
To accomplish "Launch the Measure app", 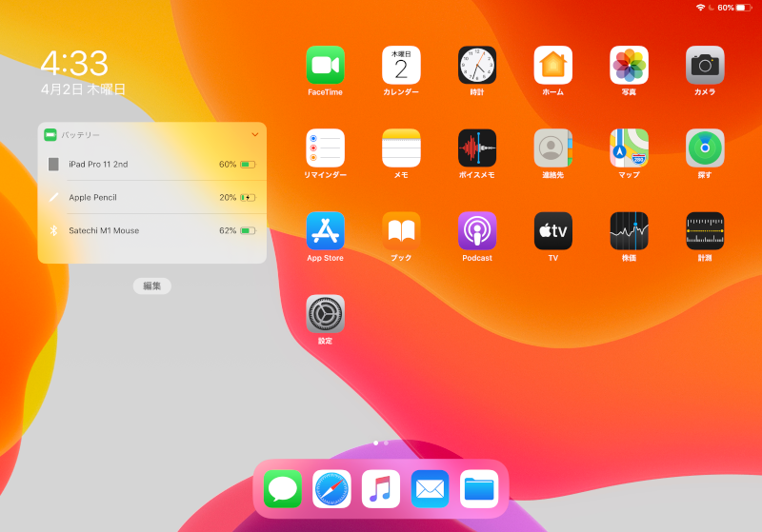I will [705, 231].
